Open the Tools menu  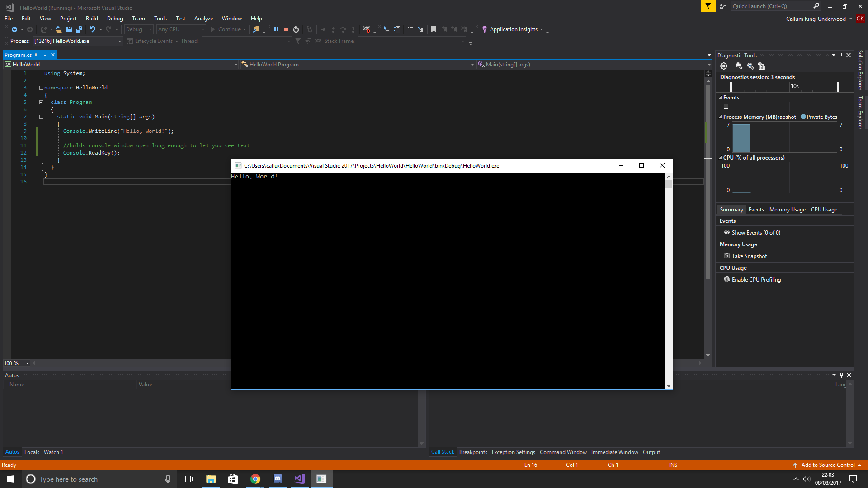pyautogui.click(x=160, y=19)
